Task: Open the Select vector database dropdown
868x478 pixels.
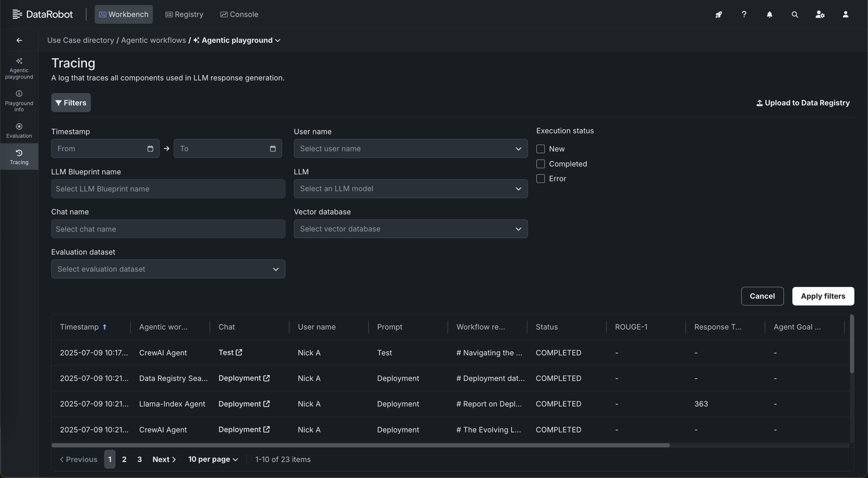Action: tap(410, 229)
